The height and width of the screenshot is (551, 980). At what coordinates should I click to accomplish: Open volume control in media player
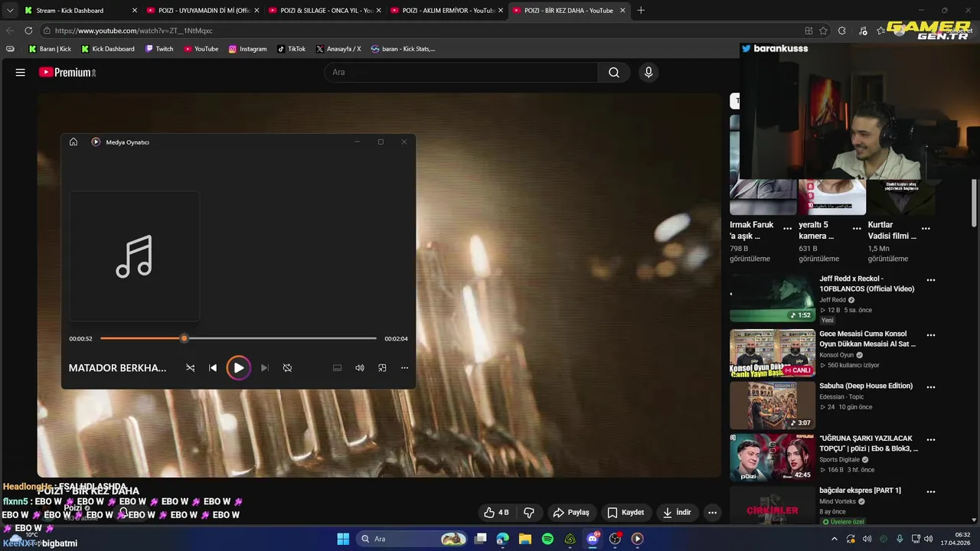[359, 368]
